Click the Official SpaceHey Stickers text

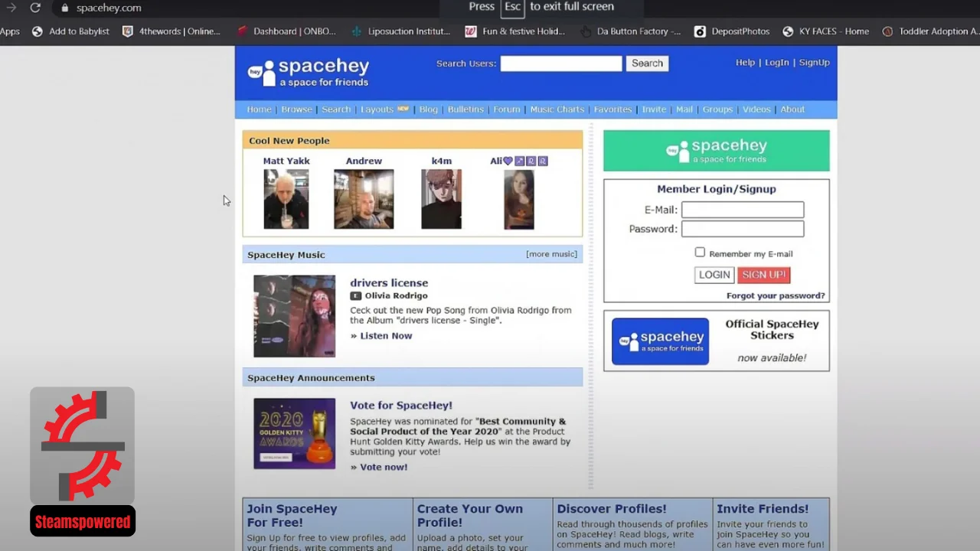tap(772, 330)
